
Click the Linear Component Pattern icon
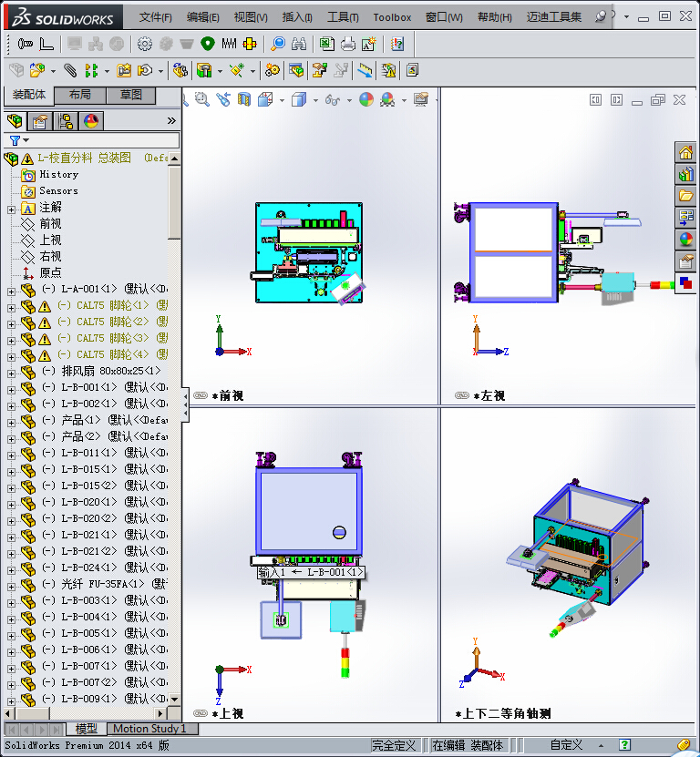[x=91, y=70]
